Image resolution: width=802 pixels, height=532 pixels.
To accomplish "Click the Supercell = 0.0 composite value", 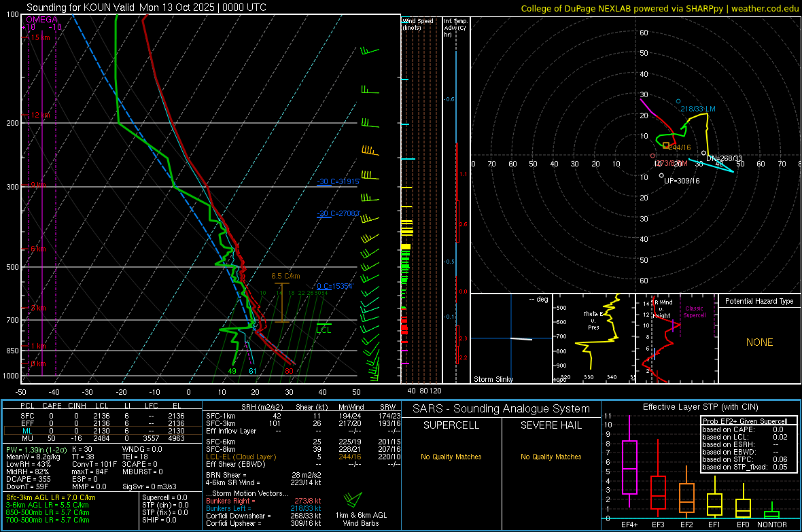I will tap(164, 497).
